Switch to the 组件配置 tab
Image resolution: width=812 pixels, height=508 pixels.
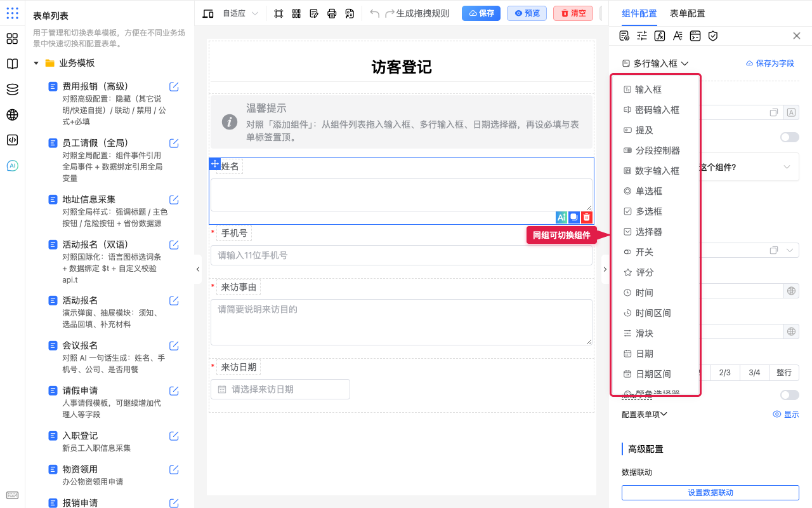click(x=639, y=13)
